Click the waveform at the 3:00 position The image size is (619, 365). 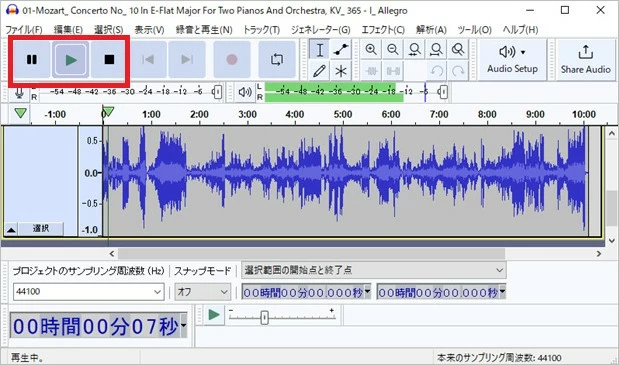point(248,174)
